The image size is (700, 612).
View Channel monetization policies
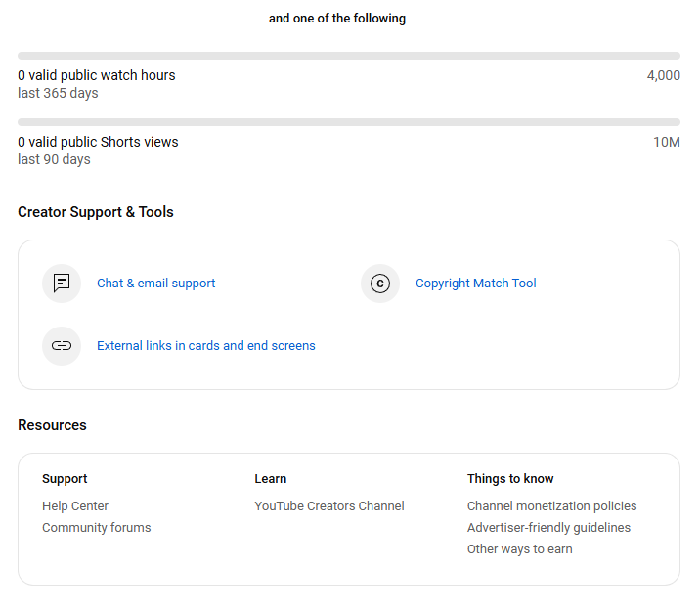click(551, 506)
